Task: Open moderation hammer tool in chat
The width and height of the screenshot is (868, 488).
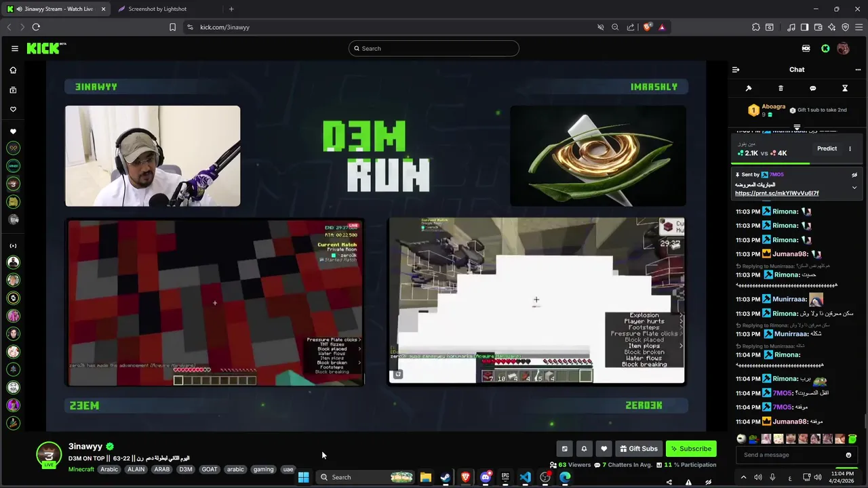Action: click(x=749, y=88)
